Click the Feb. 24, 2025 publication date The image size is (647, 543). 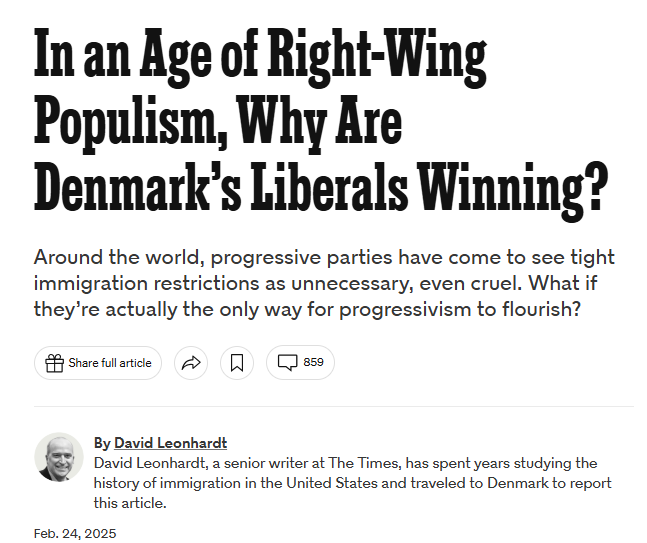click(75, 533)
